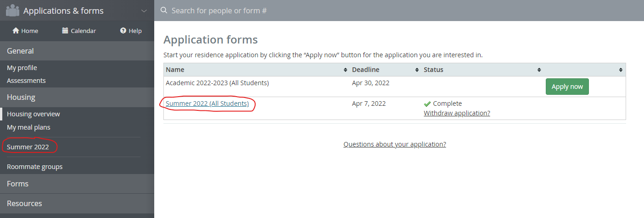Image resolution: width=644 pixels, height=218 pixels.
Task: Select My profile in the sidebar
Action: tap(22, 68)
